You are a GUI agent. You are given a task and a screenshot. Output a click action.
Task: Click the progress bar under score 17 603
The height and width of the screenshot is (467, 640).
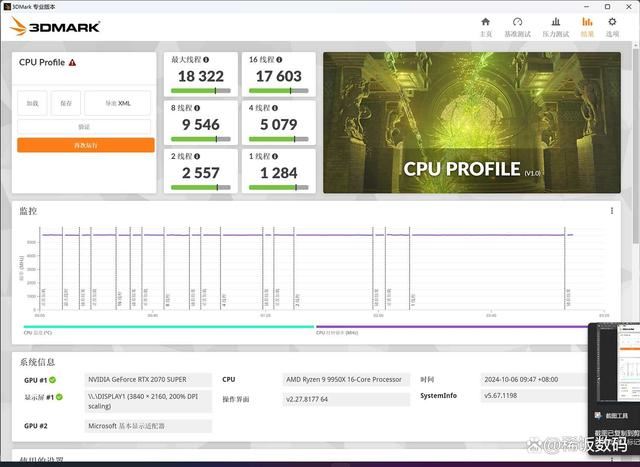click(279, 91)
